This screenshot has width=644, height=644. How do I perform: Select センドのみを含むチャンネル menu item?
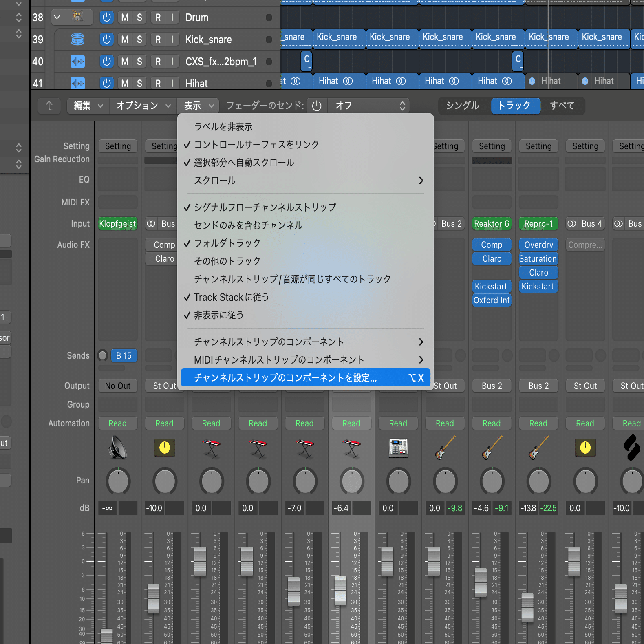pyautogui.click(x=305, y=225)
